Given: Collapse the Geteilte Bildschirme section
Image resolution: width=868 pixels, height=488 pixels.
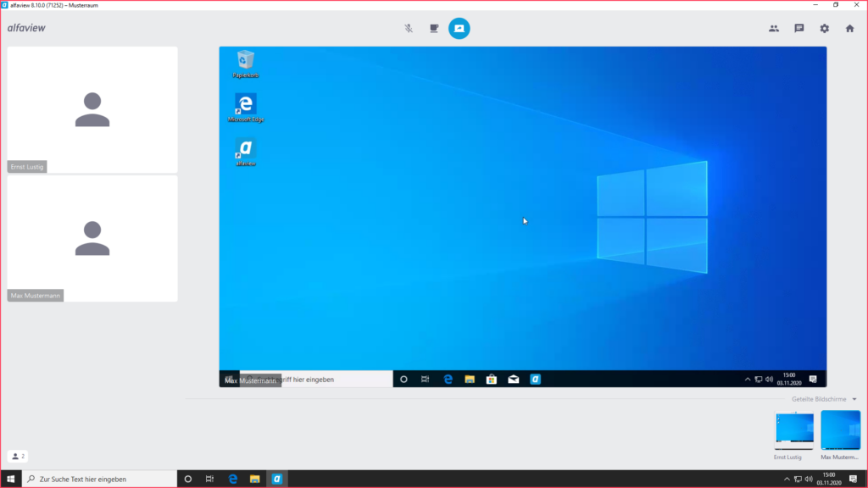Looking at the screenshot, I should pos(855,399).
